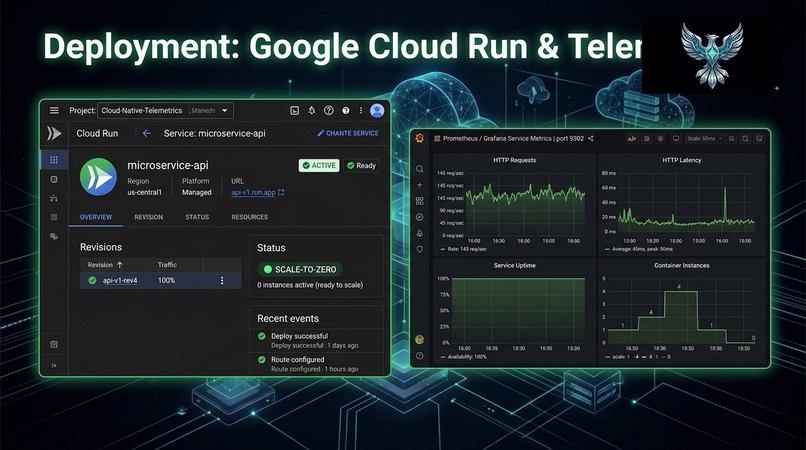The height and width of the screenshot is (450, 806).
Task: Click the 100% traffic value for api-v1-rev4
Action: 167,280
